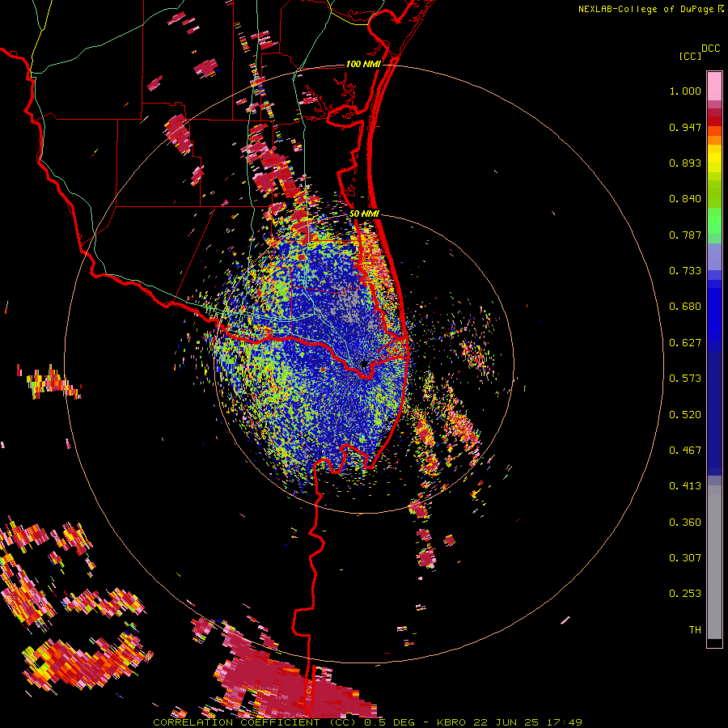The height and width of the screenshot is (728, 728).
Task: Select the 0.413 legend value
Action: point(685,486)
